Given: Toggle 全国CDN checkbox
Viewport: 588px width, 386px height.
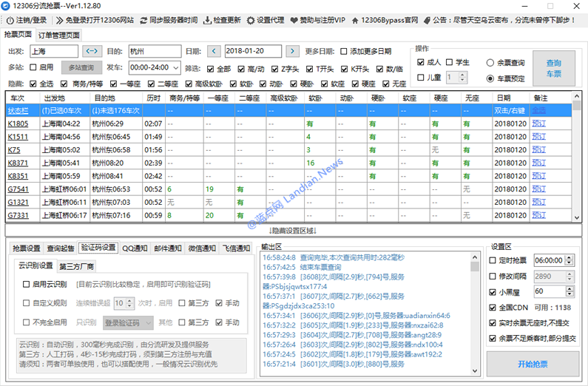Looking at the screenshot, I should click(x=493, y=308).
